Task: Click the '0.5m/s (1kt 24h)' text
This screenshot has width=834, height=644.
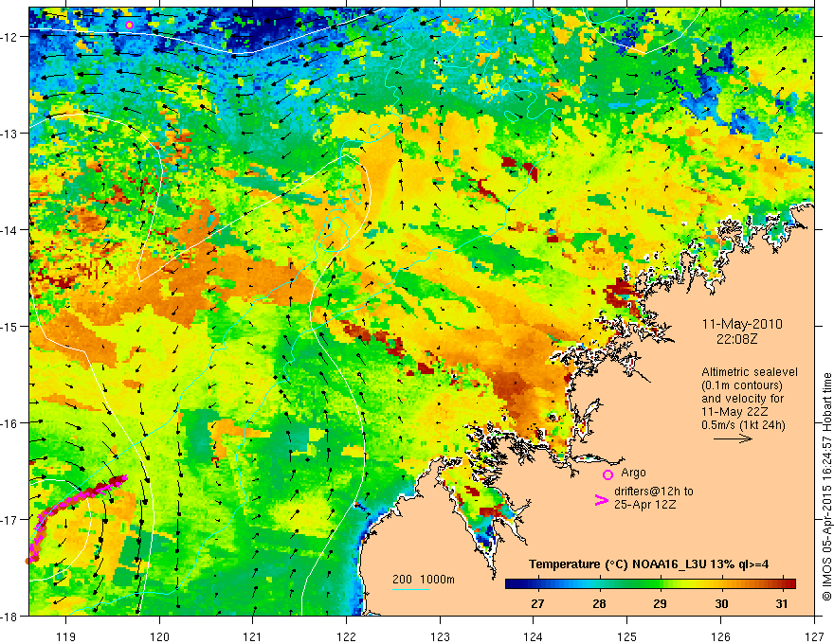Action: 743,425
